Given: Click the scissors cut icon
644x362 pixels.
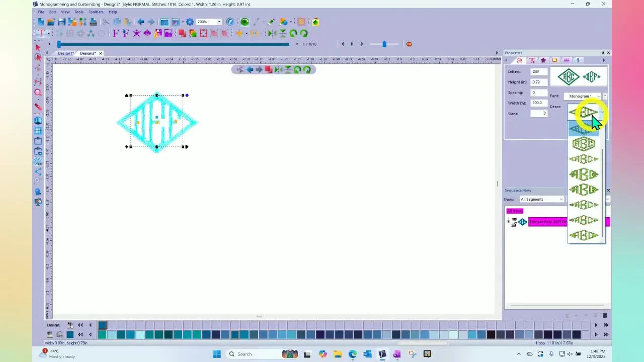Looking at the screenshot, I should point(106,22).
